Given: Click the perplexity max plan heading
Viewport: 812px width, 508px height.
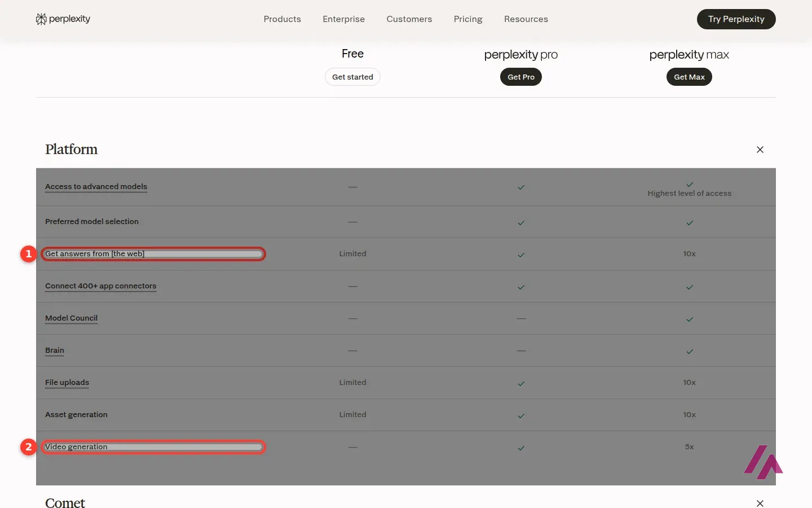Looking at the screenshot, I should (x=689, y=55).
